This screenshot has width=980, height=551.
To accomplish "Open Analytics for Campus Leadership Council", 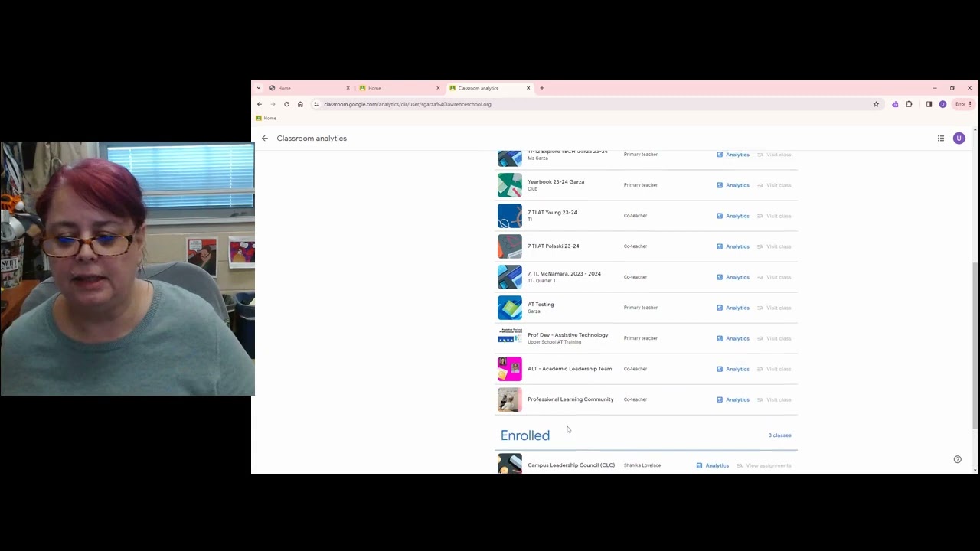I will 712,465.
